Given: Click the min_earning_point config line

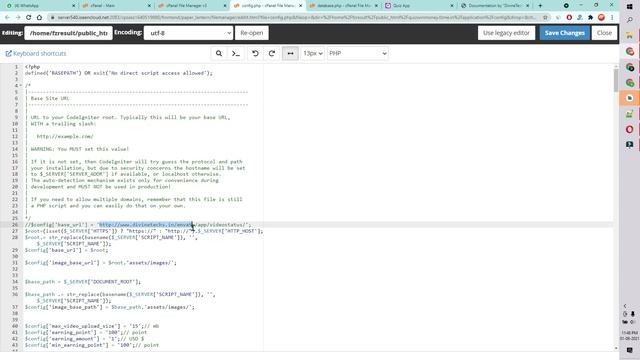Looking at the screenshot, I should (92, 345).
